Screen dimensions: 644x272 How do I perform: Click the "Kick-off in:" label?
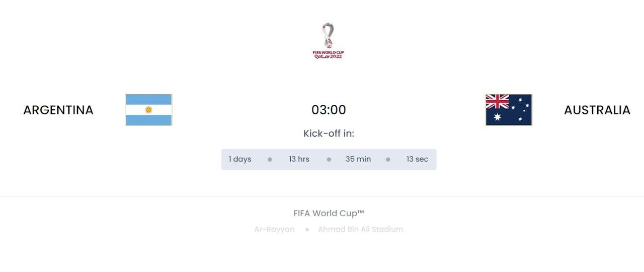(x=329, y=133)
